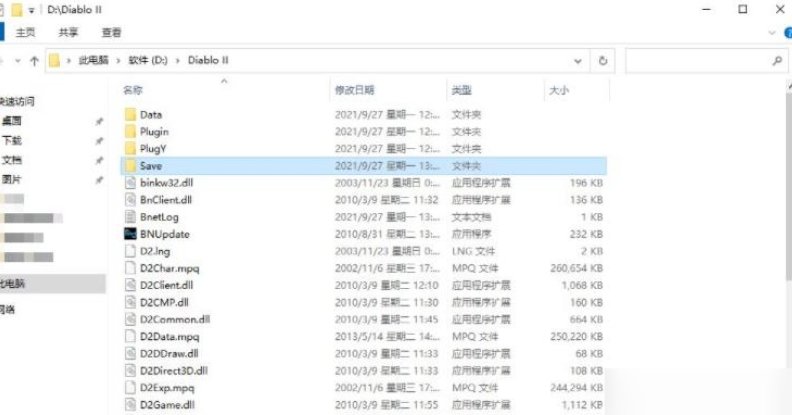Click the D2Exp.mpq file icon
Viewport: 792px width, 415px height.
[x=130, y=388]
